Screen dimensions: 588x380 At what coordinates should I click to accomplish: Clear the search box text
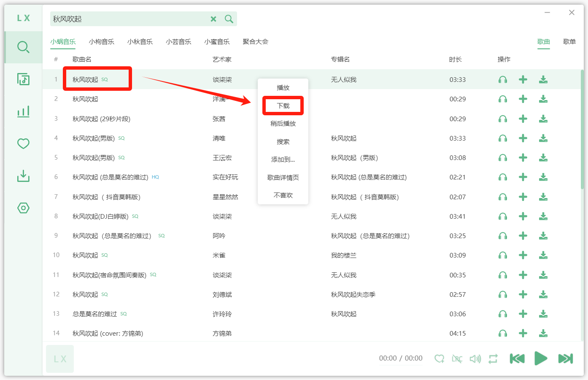click(x=213, y=19)
